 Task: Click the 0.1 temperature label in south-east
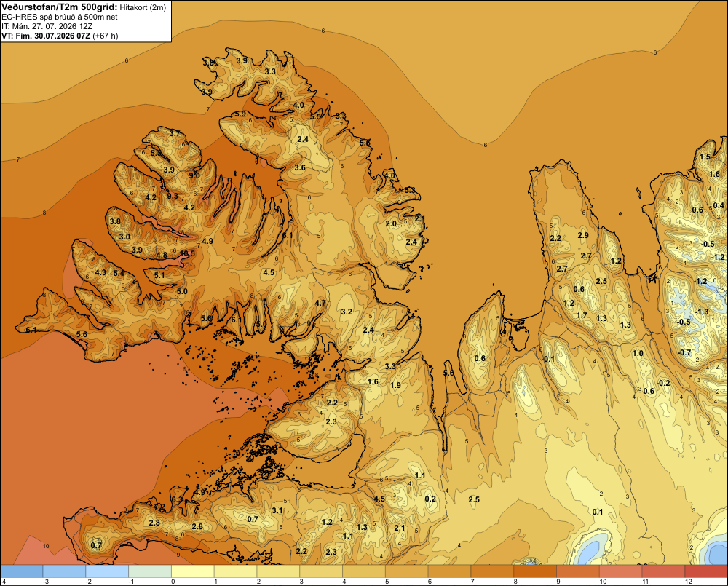598,512
